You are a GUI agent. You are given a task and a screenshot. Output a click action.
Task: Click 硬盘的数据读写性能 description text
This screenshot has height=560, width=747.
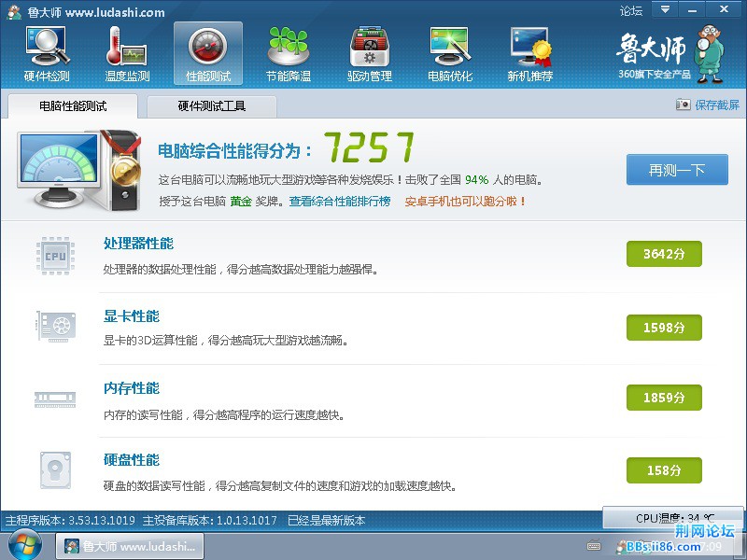click(279, 486)
